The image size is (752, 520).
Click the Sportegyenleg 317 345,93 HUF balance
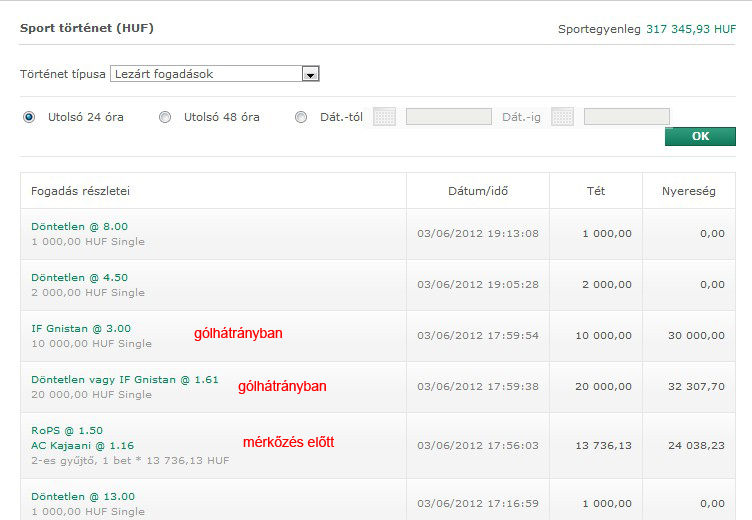point(646,29)
